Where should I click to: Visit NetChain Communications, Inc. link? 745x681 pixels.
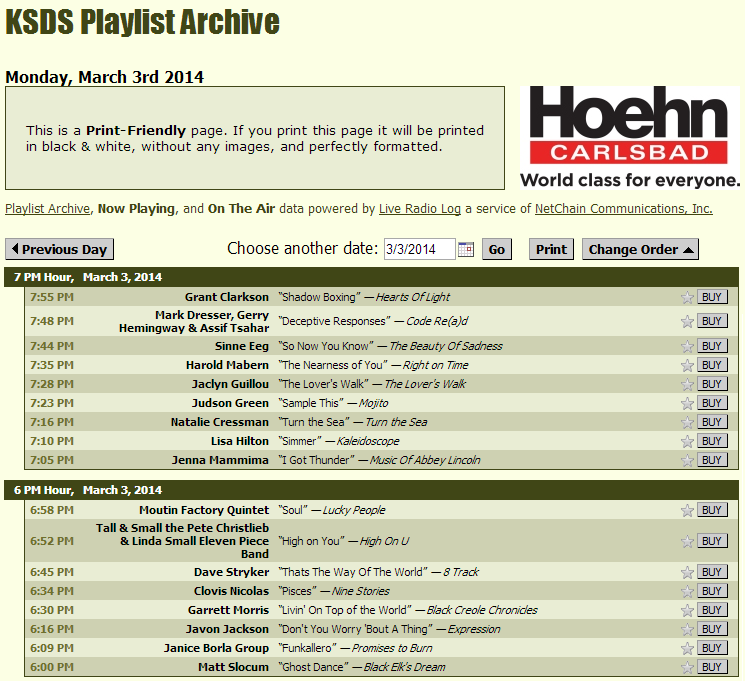pos(623,209)
